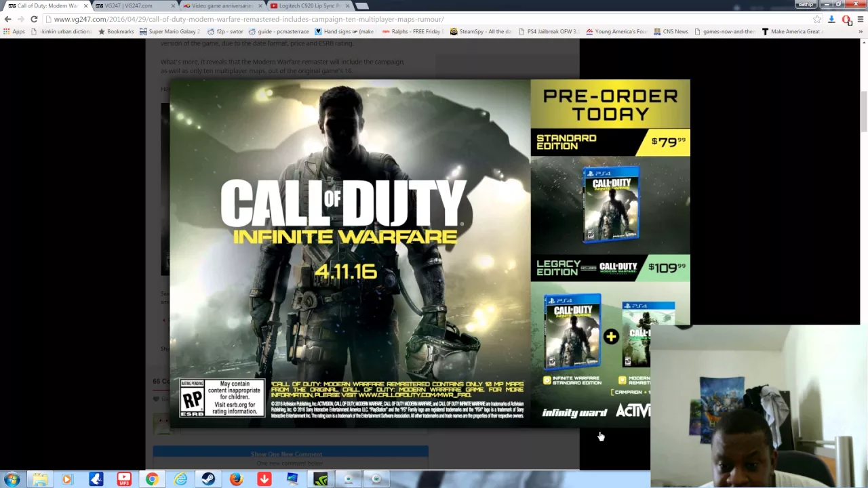
Task: Open the second webcam app in the taskbar
Action: tap(376, 479)
